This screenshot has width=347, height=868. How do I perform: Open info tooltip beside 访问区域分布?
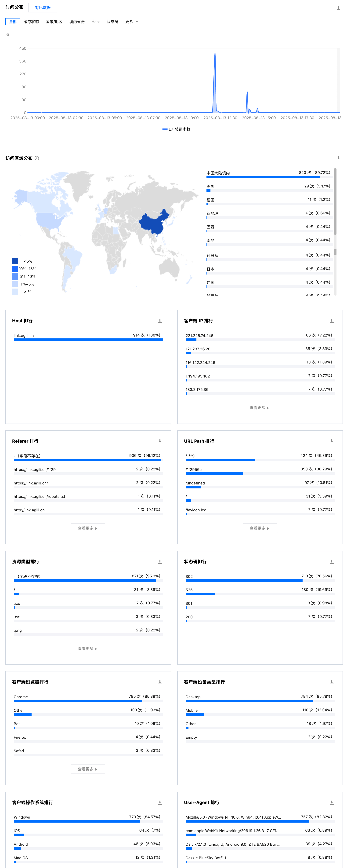37,158
